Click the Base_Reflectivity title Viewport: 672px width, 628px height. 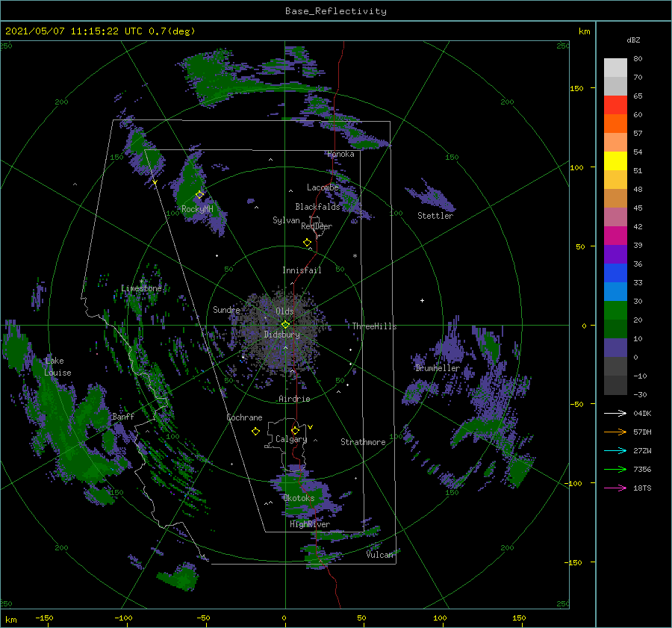[336, 11]
